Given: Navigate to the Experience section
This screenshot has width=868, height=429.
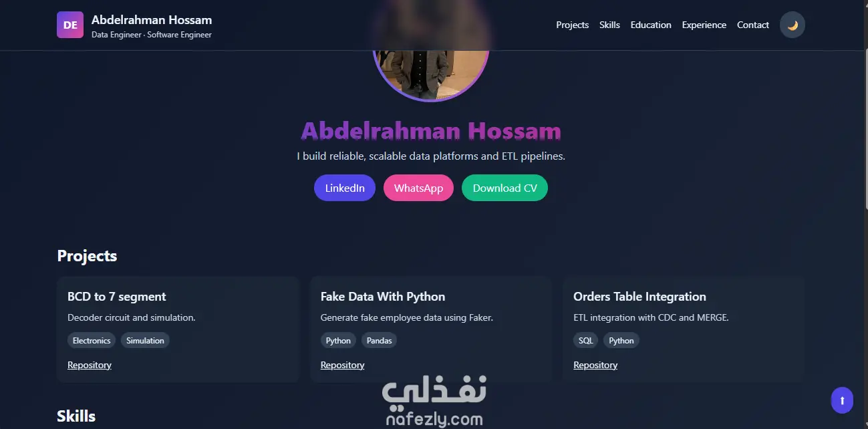Looking at the screenshot, I should (x=704, y=25).
